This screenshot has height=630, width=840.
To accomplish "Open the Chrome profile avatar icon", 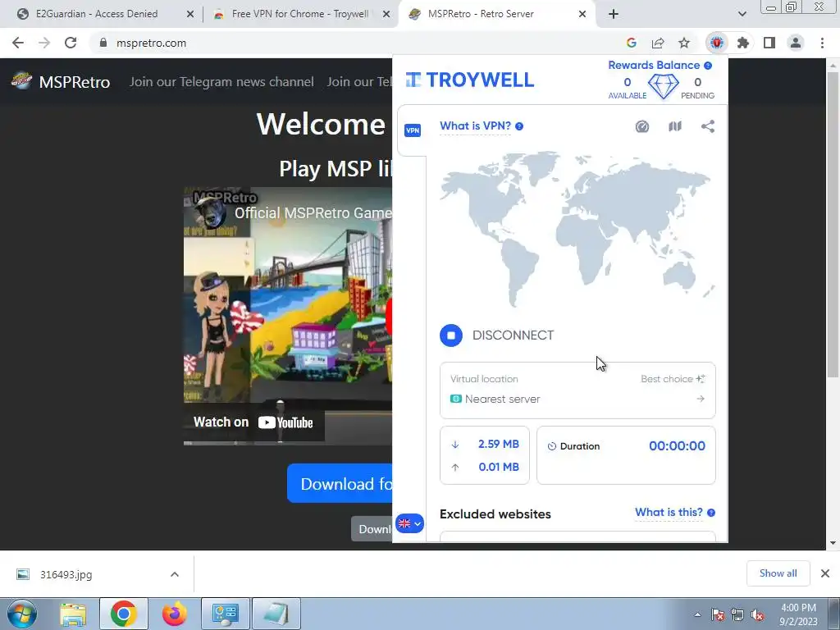I will (x=796, y=43).
